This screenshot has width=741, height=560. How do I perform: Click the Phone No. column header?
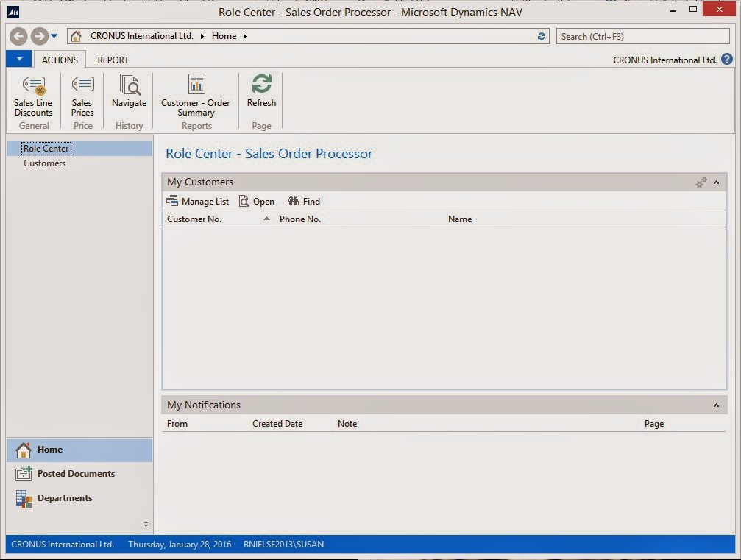pyautogui.click(x=300, y=219)
